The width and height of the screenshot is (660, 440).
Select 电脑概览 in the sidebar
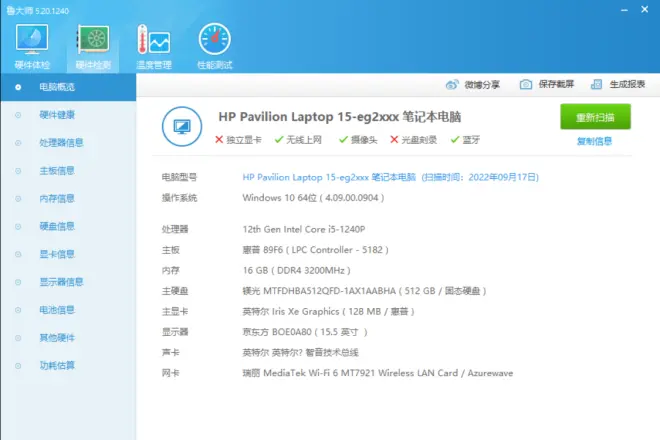click(x=68, y=87)
